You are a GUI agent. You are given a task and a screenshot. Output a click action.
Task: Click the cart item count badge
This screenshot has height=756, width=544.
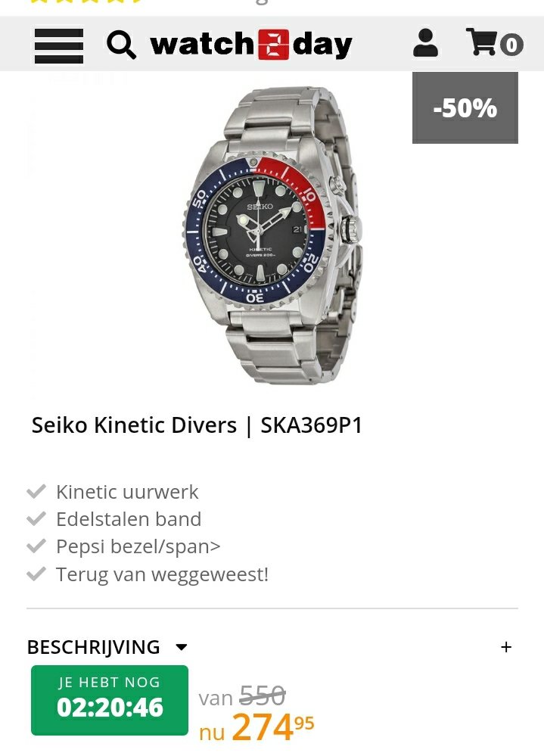(511, 45)
